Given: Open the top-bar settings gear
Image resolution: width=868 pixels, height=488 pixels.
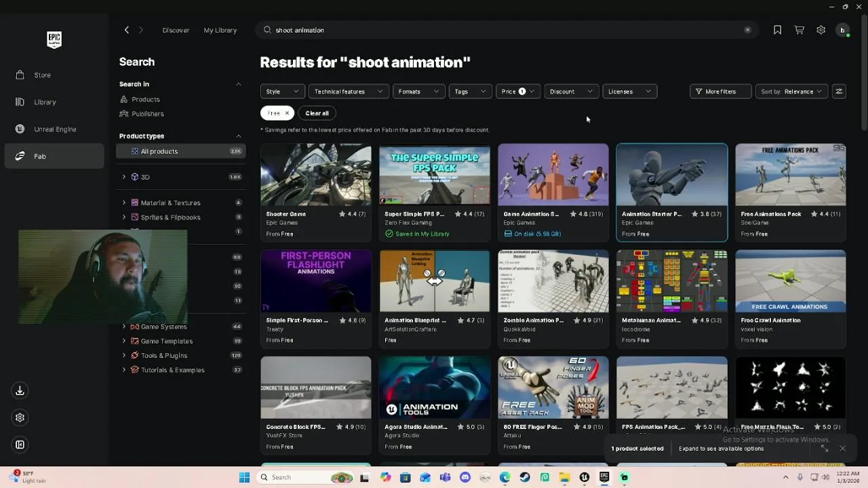Looking at the screenshot, I should click(x=821, y=30).
